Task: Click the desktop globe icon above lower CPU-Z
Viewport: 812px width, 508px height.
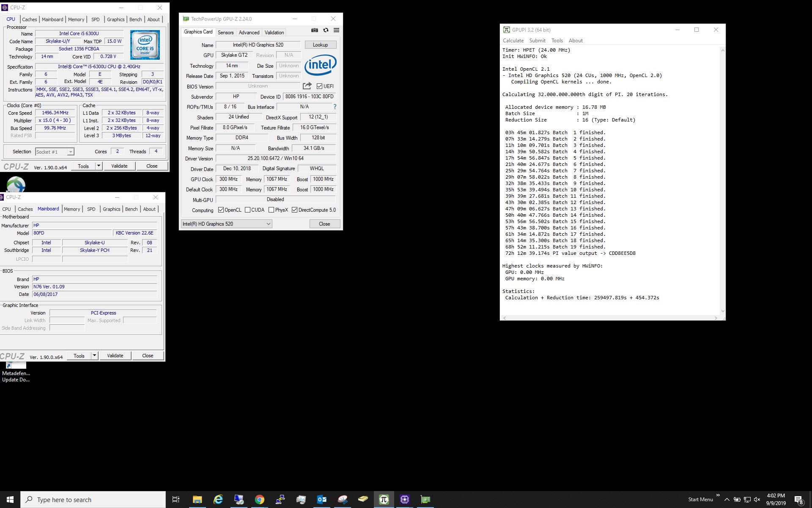Action: (16, 185)
